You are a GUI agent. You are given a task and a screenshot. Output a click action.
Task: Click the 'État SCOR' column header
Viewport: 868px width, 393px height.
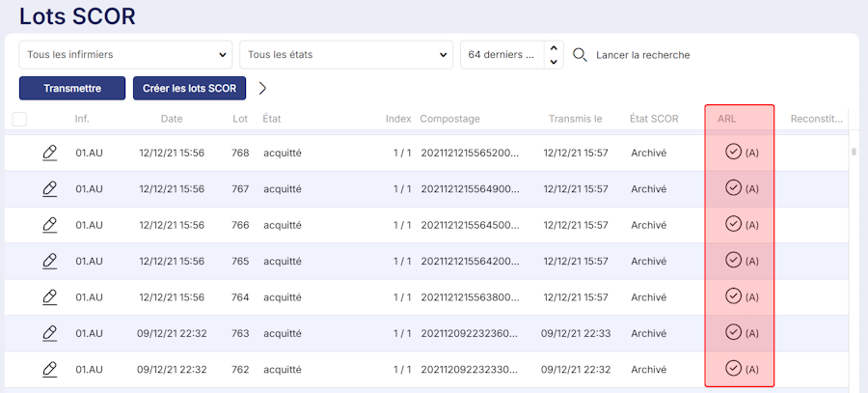[654, 119]
